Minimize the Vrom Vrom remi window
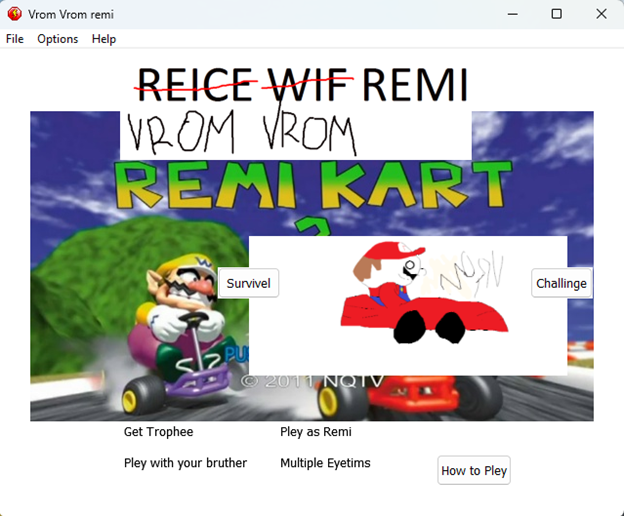Image resolution: width=624 pixels, height=516 pixels. 513,14
